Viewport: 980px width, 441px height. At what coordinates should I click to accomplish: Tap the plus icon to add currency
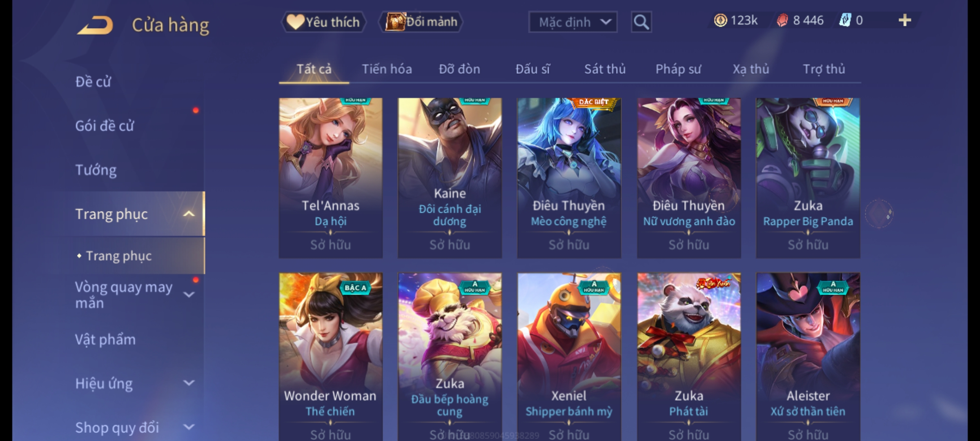(x=904, y=20)
